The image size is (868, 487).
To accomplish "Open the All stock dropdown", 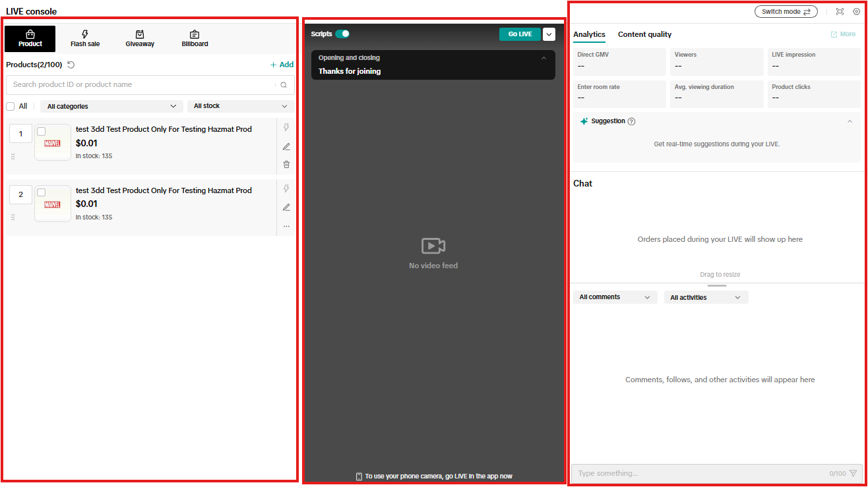I will tap(240, 106).
